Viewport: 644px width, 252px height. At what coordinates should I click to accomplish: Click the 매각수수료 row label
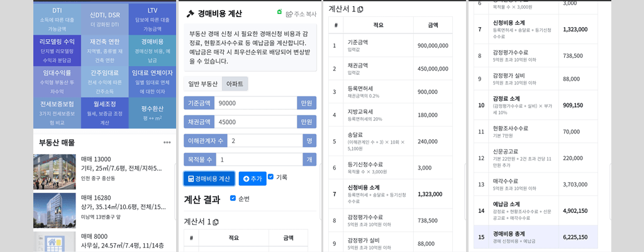click(x=505, y=181)
